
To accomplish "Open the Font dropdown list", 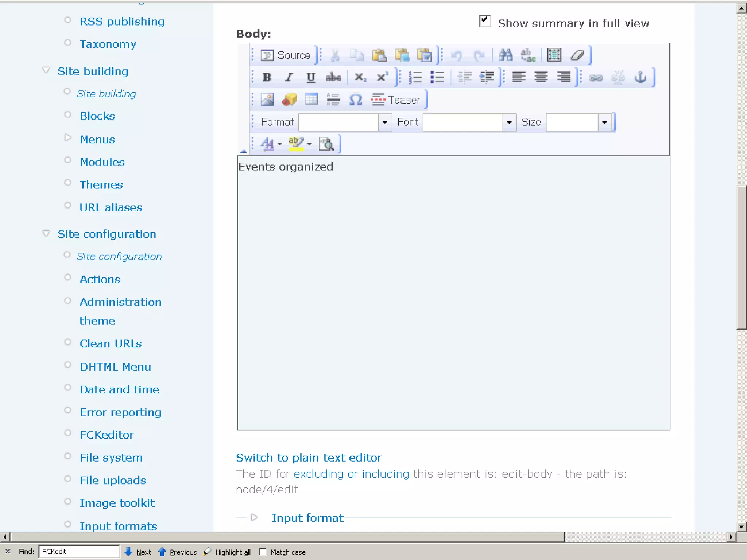I will point(509,122).
